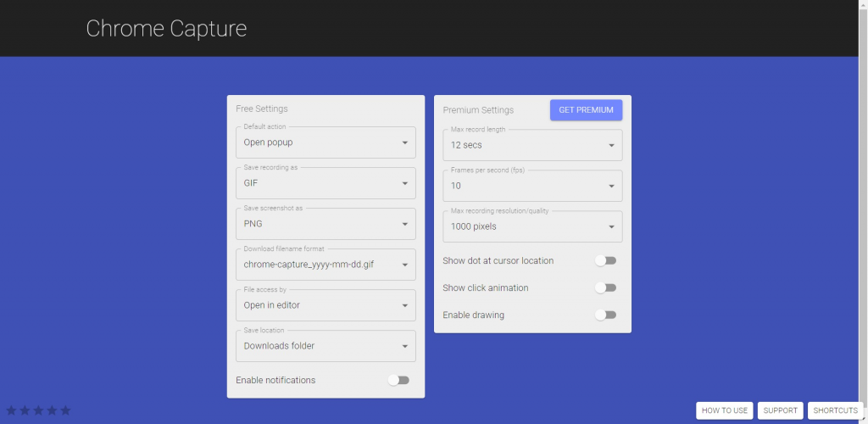Open the Save recording as dropdown
The image size is (868, 424).
pos(325,183)
